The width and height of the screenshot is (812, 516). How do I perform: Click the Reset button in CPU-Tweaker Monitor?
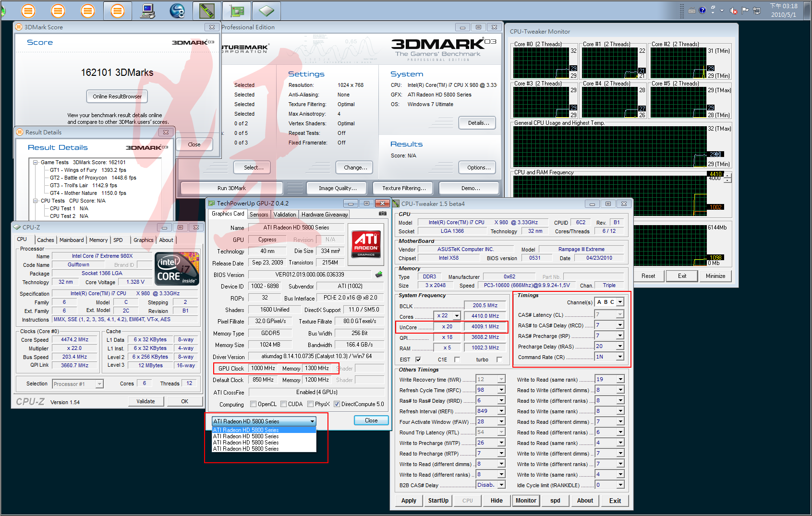pos(648,276)
